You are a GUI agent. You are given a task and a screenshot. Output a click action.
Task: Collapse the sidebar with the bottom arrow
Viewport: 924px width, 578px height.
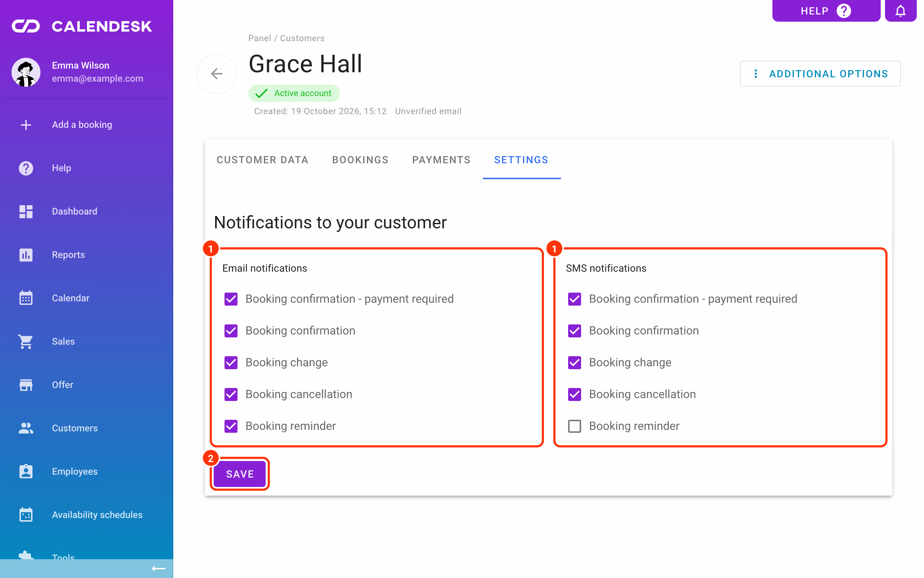pyautogui.click(x=158, y=569)
